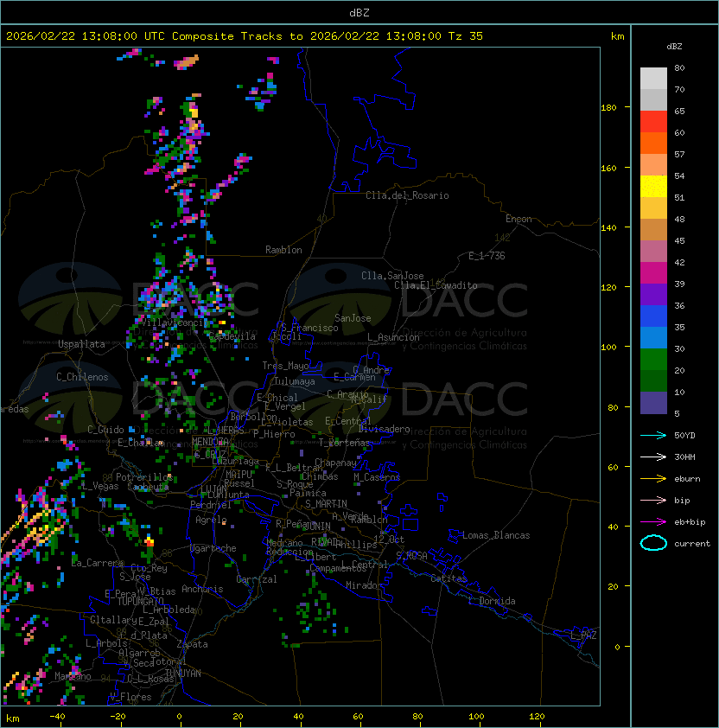Click the 'MENDOZA' city label
This screenshot has height=728, width=719.
[x=210, y=441]
